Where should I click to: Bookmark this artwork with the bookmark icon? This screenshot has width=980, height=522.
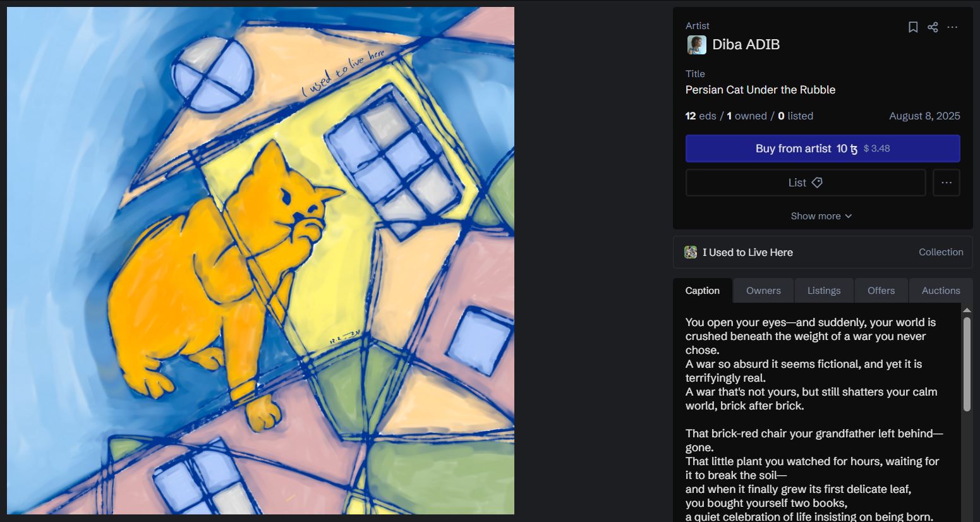(x=913, y=27)
